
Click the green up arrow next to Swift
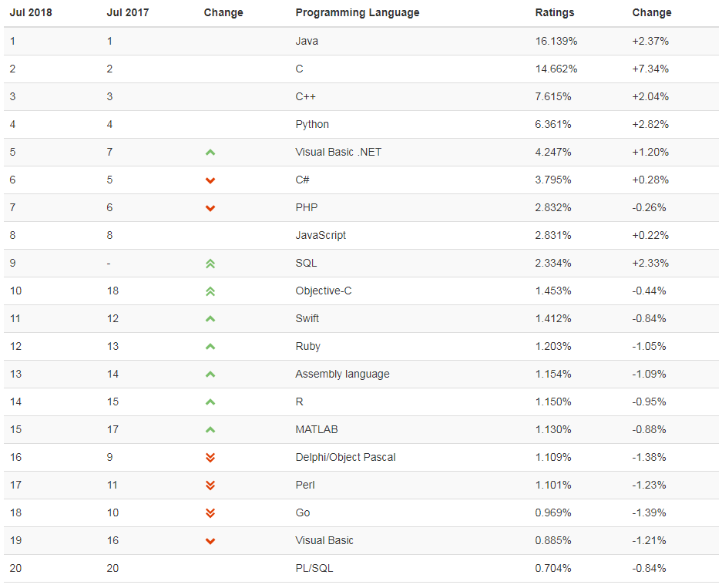tap(210, 318)
